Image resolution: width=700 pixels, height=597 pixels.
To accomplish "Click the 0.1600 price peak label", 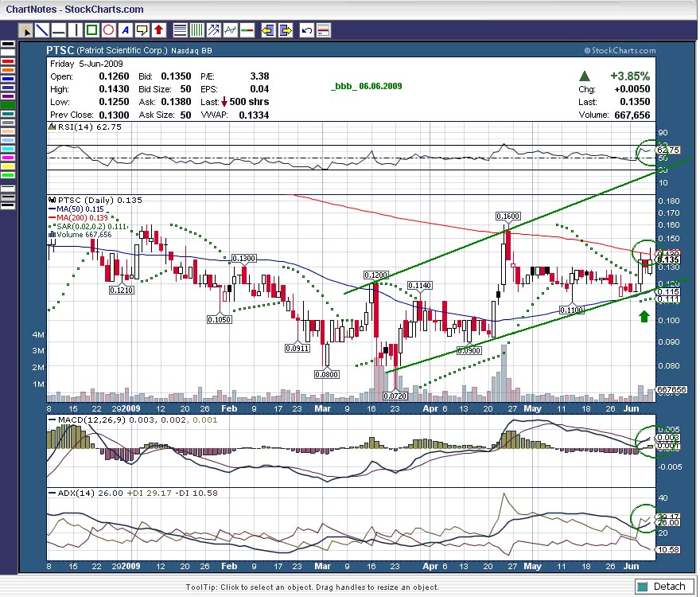I will tap(508, 217).
